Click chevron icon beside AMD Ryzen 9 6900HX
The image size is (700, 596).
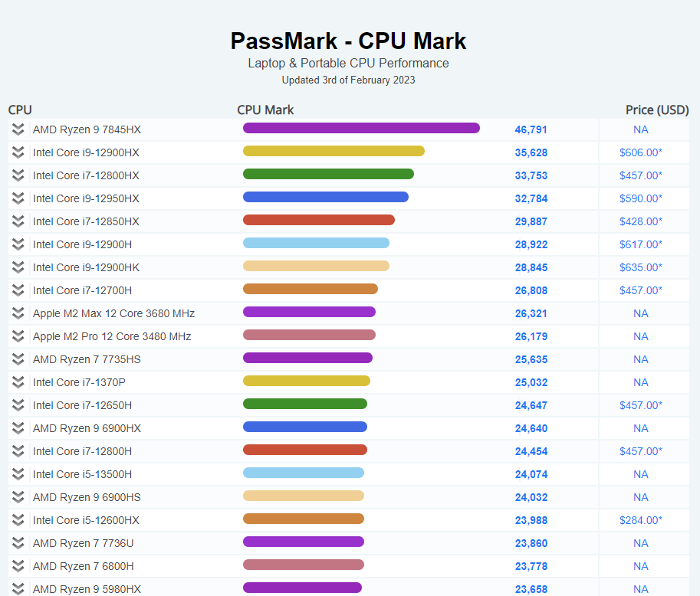click(18, 428)
